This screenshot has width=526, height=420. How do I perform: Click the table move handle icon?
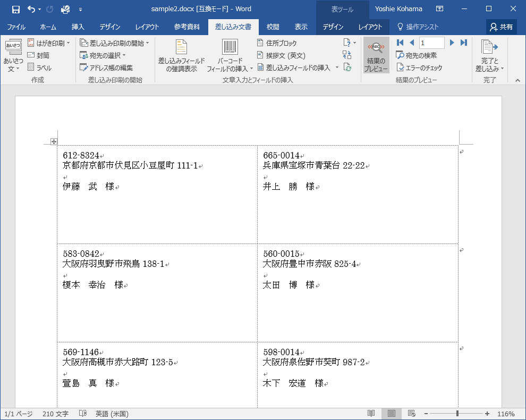[x=54, y=141]
